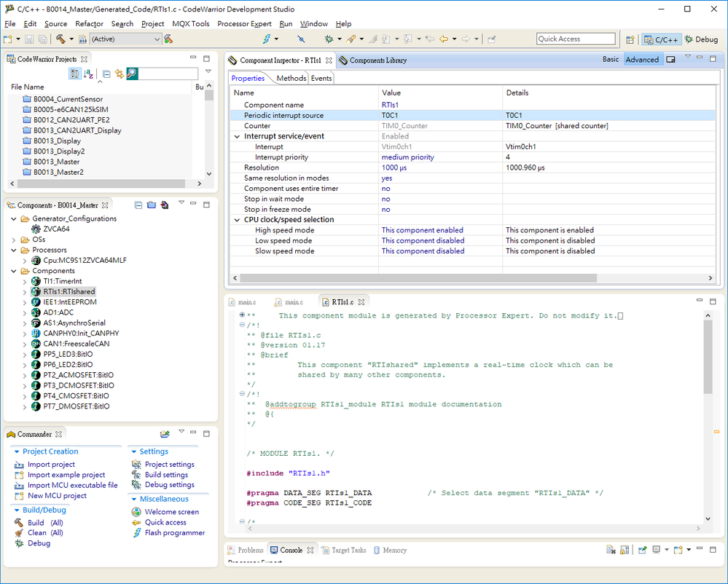Select the ZVCA64 generator configuration gear
This screenshot has width=728, height=584.
coord(36,229)
